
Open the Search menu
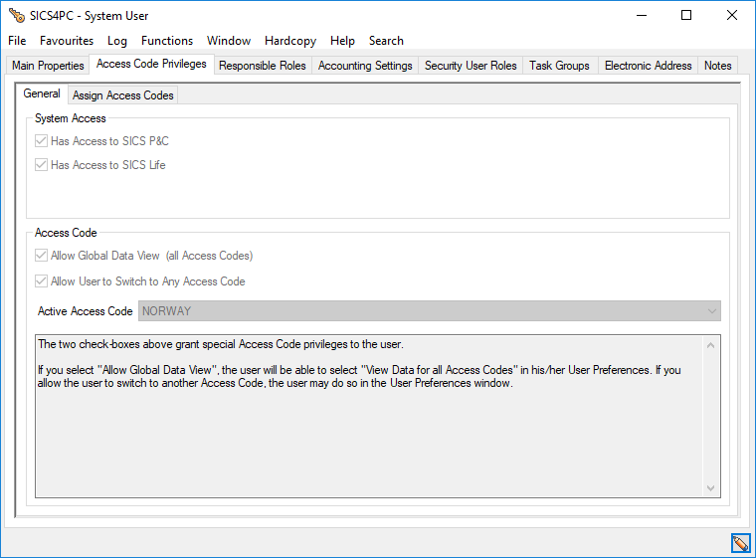(x=386, y=41)
